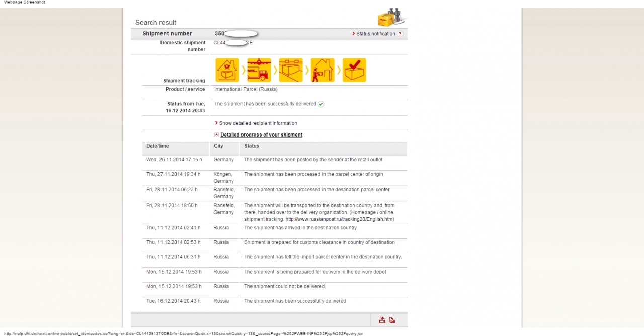Viewport: 644px width, 336px height.
Task: Click the Status column header
Action: [252, 146]
